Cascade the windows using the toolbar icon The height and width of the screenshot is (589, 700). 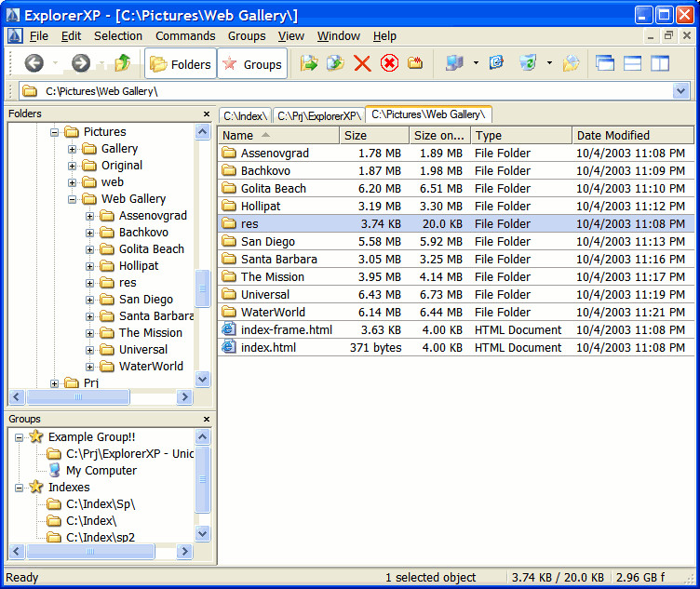605,63
